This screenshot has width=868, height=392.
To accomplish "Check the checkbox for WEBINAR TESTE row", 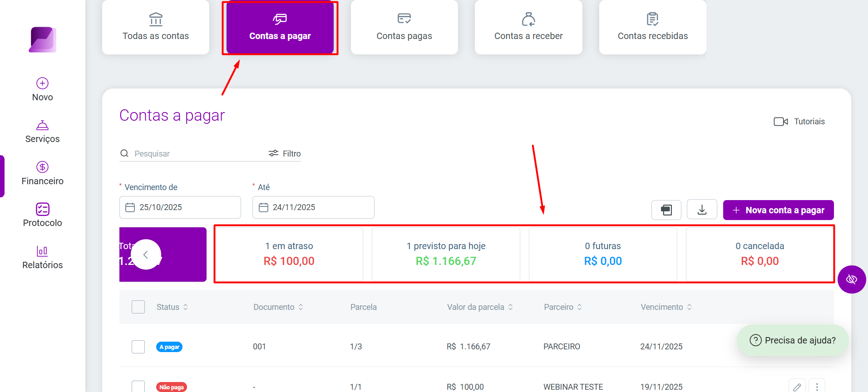I will 138,387.
